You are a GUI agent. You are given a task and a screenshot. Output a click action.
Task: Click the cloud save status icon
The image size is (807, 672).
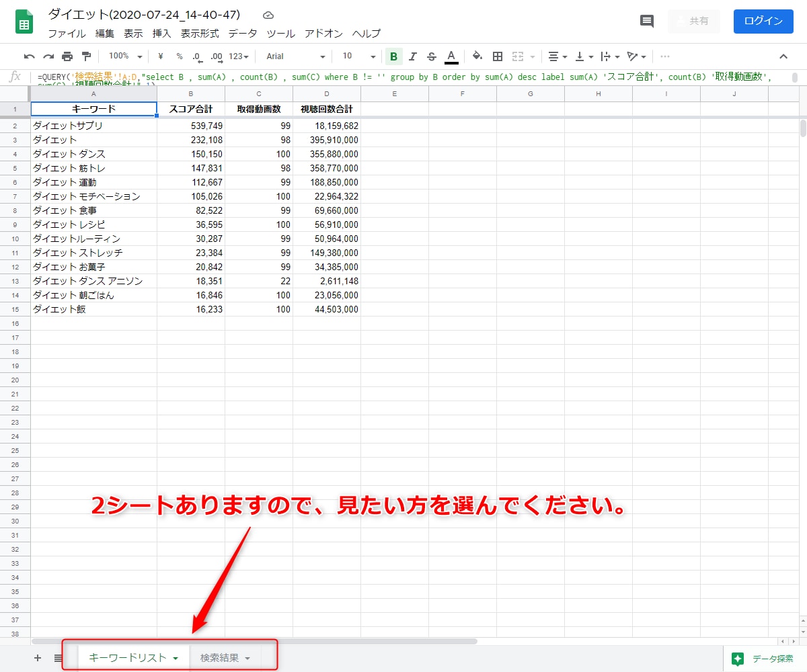[x=268, y=15]
